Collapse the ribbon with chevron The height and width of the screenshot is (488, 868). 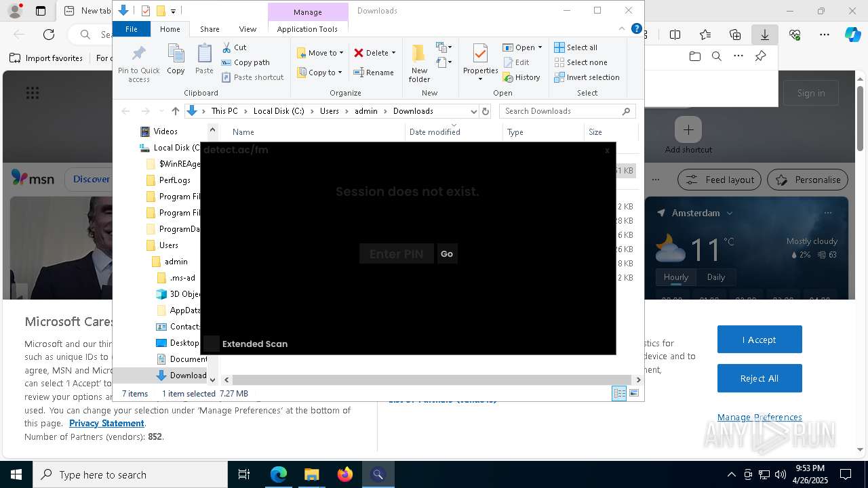click(622, 28)
